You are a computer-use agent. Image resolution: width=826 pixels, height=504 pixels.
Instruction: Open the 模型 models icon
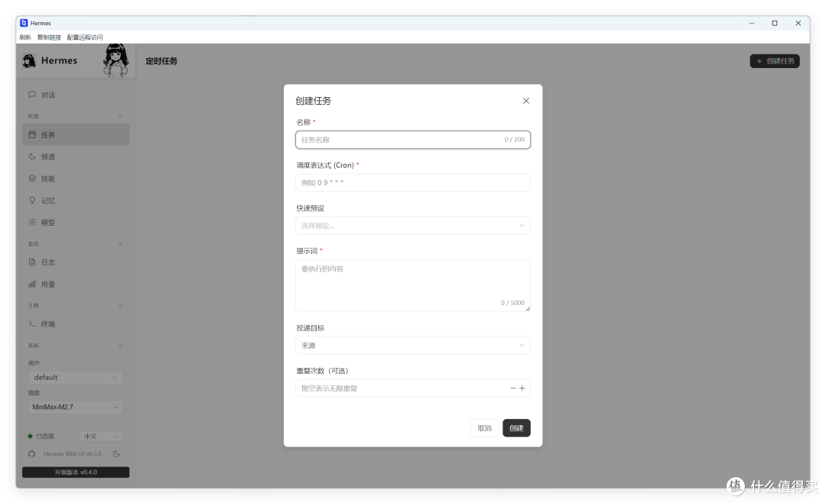pos(32,223)
